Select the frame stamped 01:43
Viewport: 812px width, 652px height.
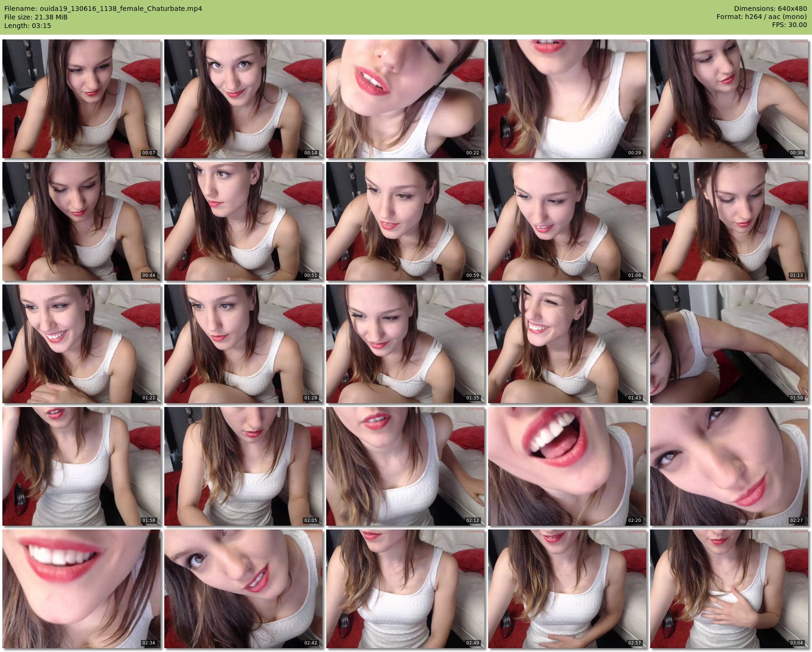tap(567, 344)
